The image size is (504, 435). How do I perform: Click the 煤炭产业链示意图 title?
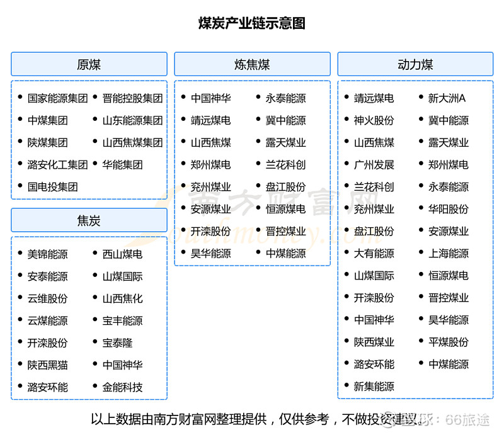[252, 23]
